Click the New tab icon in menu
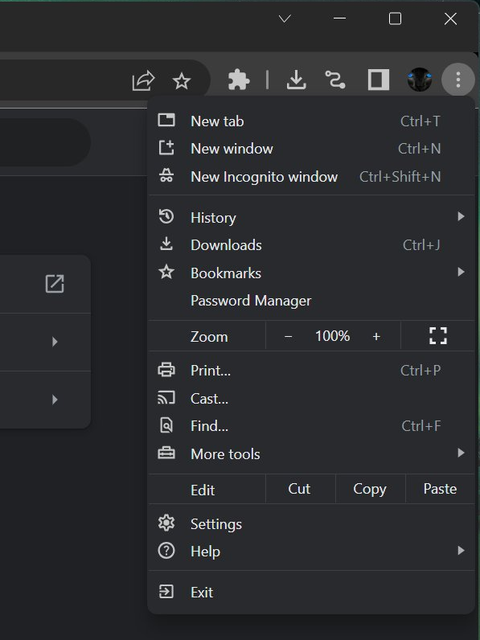 click(166, 120)
